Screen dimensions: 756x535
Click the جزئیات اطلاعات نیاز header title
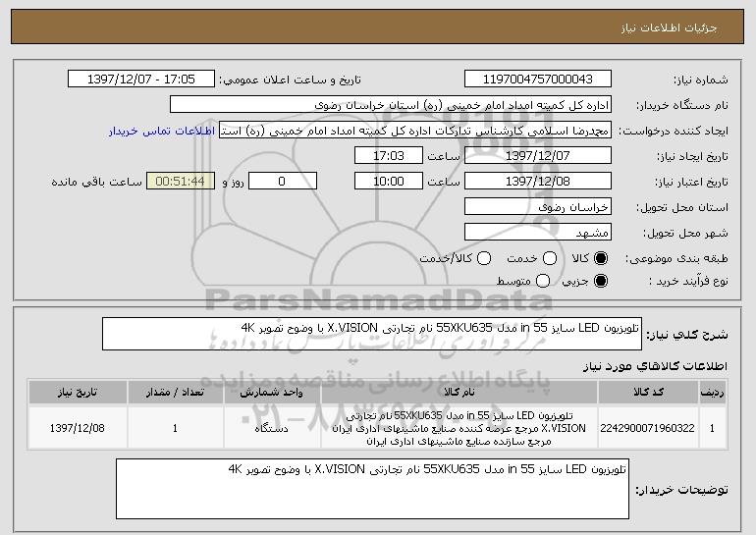pyautogui.click(x=669, y=27)
